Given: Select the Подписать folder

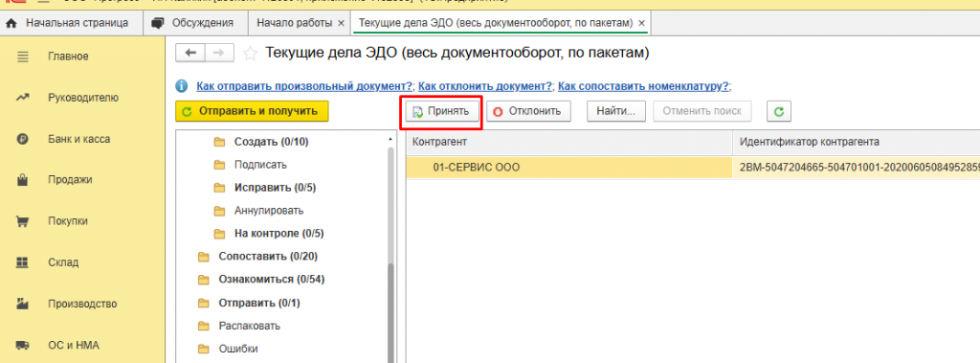Looking at the screenshot, I should click(260, 165).
